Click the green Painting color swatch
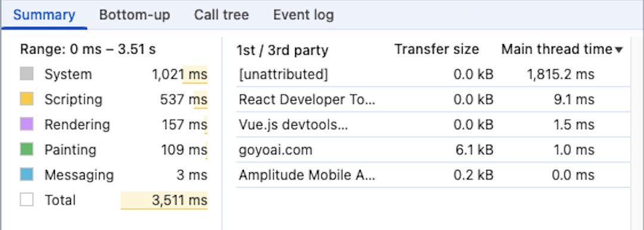Viewport: 644px width, 230px height. 27,150
